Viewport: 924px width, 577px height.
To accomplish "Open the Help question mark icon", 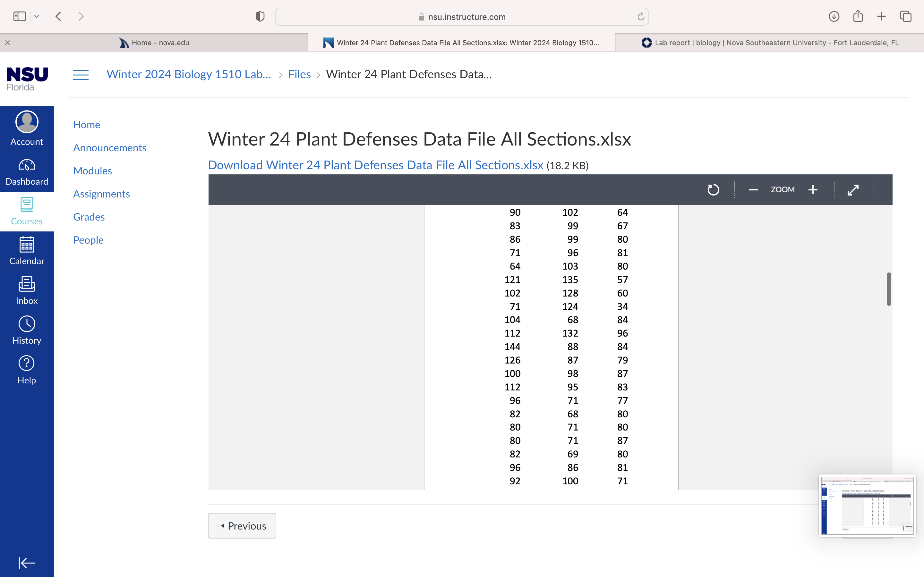I will coord(27,363).
